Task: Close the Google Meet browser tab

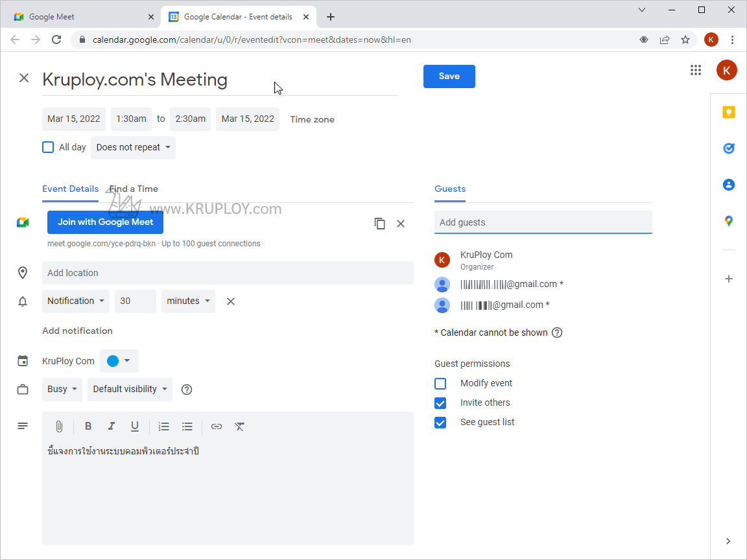Action: pyautogui.click(x=151, y=17)
